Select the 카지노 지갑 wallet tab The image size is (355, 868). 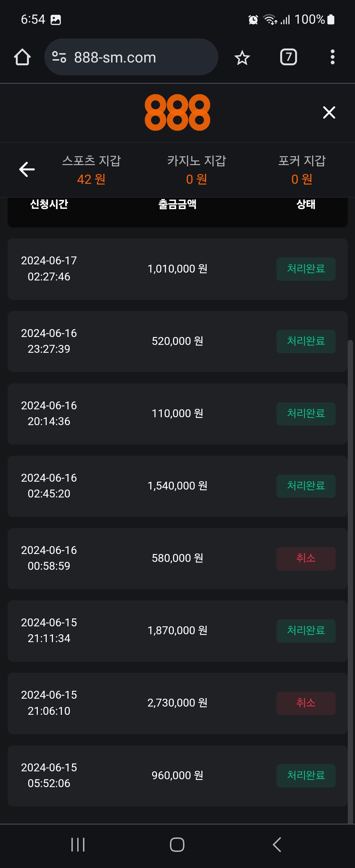196,169
